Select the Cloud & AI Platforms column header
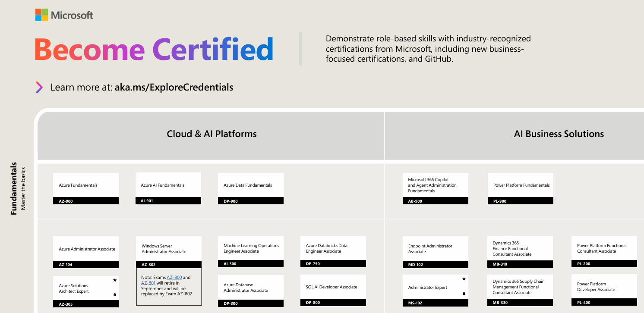The image size is (644, 313). click(x=212, y=134)
